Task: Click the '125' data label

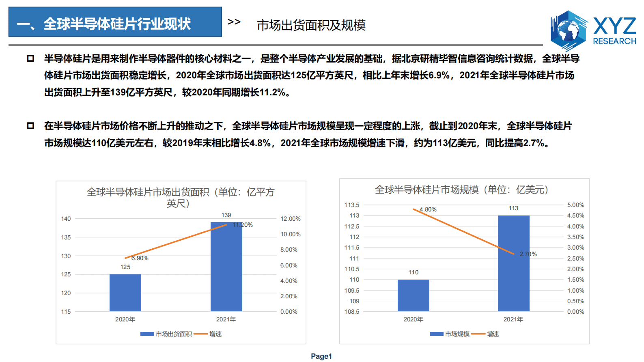Action: point(125,267)
